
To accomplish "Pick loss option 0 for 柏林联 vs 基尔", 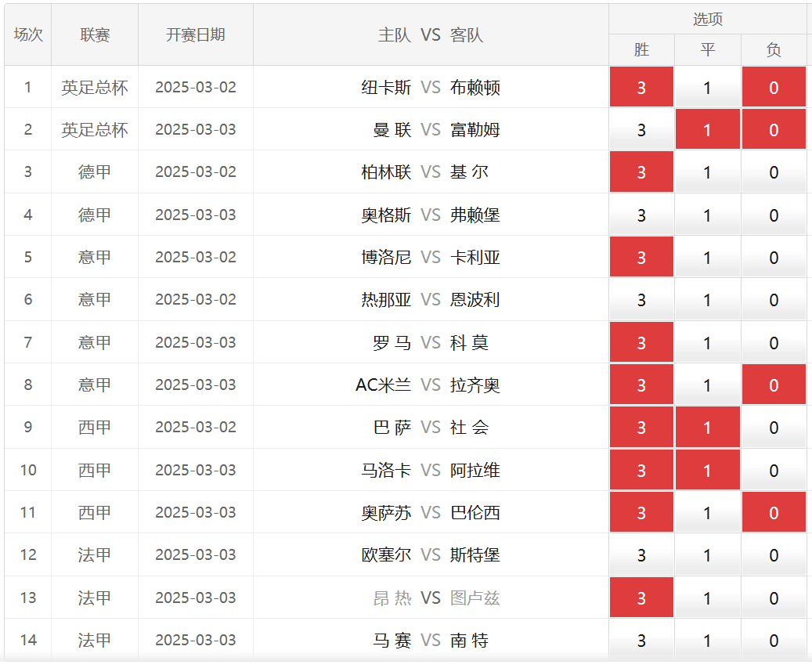I will 774,172.
